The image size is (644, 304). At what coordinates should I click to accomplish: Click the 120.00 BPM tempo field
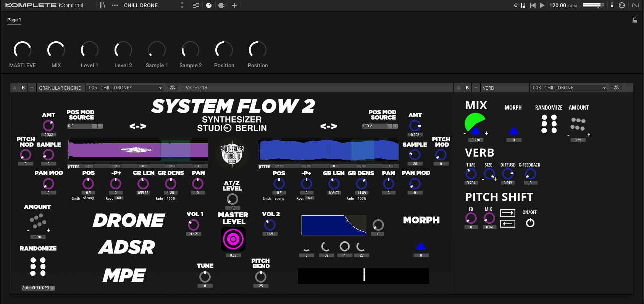563,5
